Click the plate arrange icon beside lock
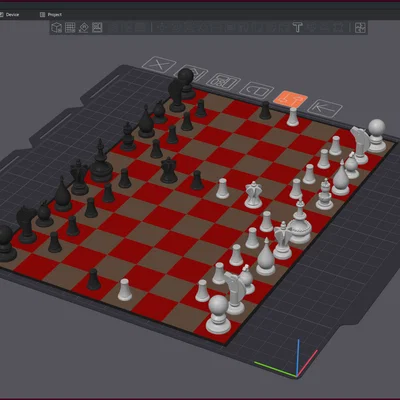Image resolution: width=400 pixels, height=400 pixels. [223, 81]
